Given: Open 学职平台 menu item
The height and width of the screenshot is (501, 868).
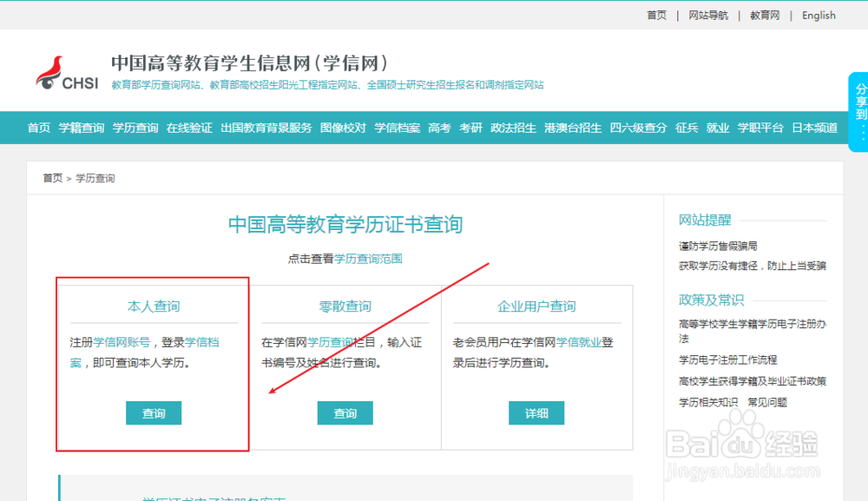Looking at the screenshot, I should coord(760,128).
